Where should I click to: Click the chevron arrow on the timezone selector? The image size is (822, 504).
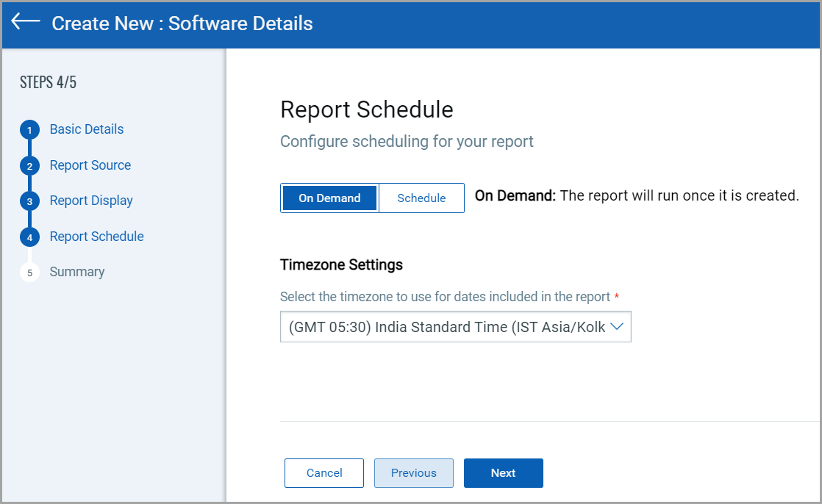click(x=616, y=328)
